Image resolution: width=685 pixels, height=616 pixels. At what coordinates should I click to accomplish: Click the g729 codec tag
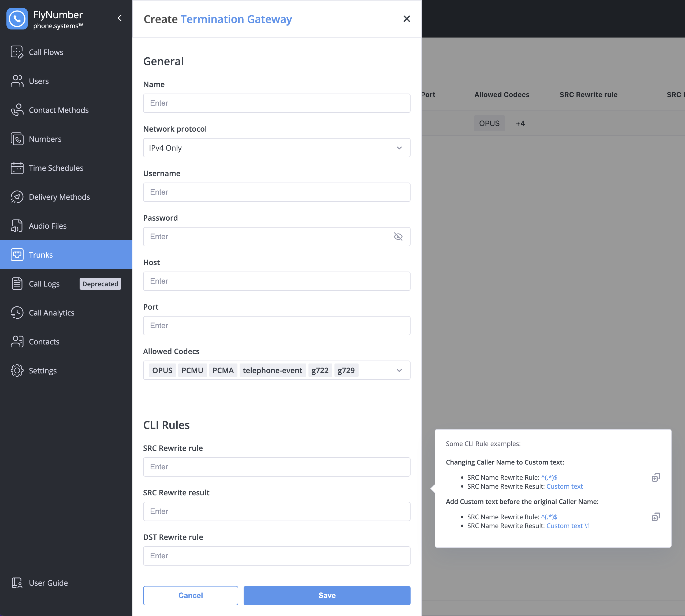[x=346, y=370]
